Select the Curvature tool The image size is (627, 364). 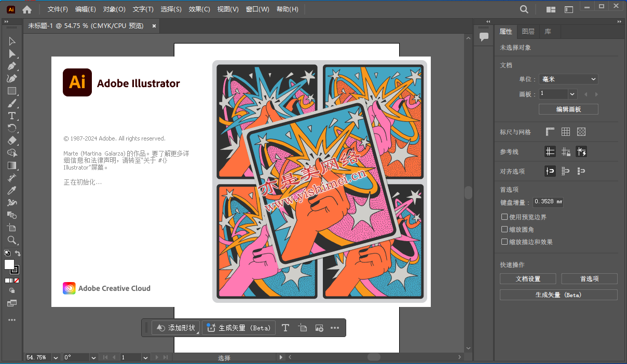coord(12,79)
